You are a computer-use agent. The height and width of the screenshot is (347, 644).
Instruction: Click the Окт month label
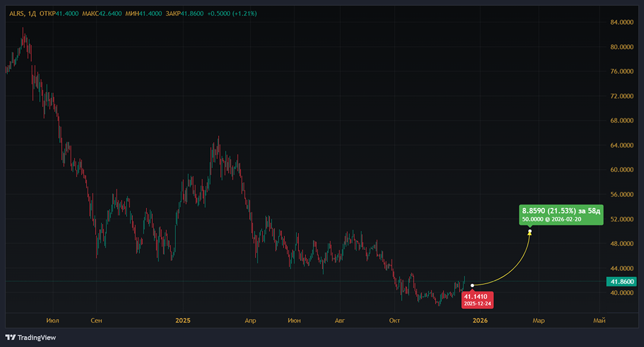394,319
